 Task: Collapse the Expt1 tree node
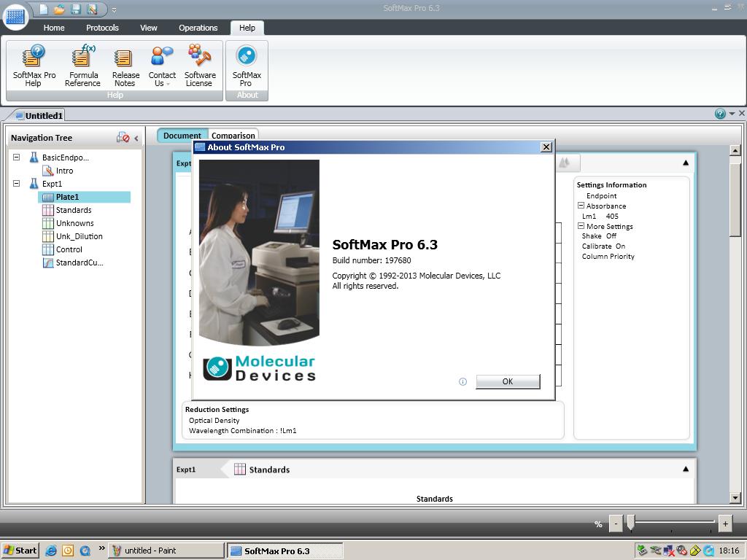pyautogui.click(x=17, y=183)
